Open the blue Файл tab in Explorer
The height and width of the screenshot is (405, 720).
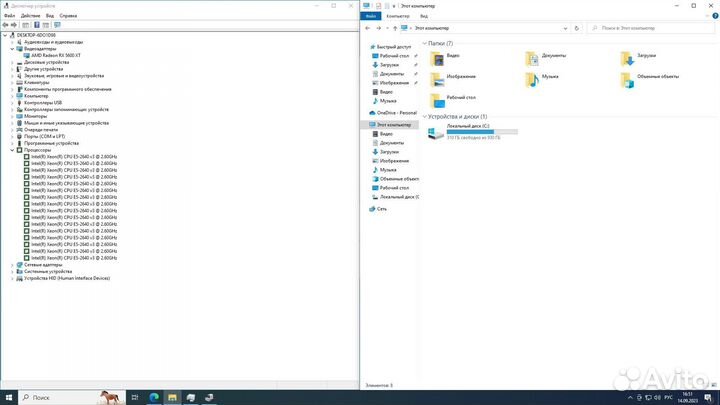371,16
